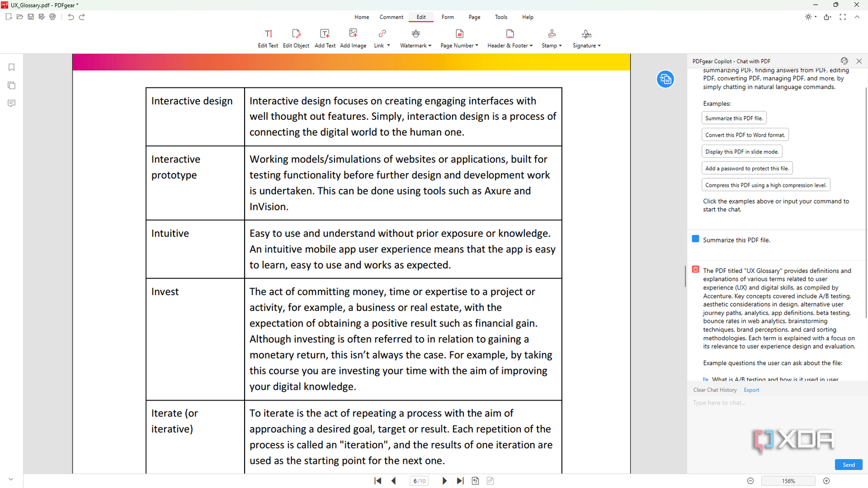Go to the first page
Viewport: 868px width, 488px height.
click(x=378, y=481)
